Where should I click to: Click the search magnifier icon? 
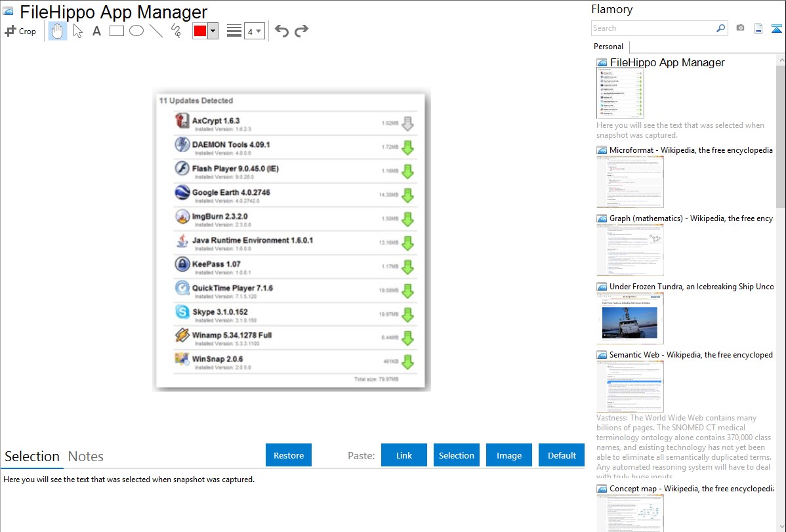[x=720, y=28]
